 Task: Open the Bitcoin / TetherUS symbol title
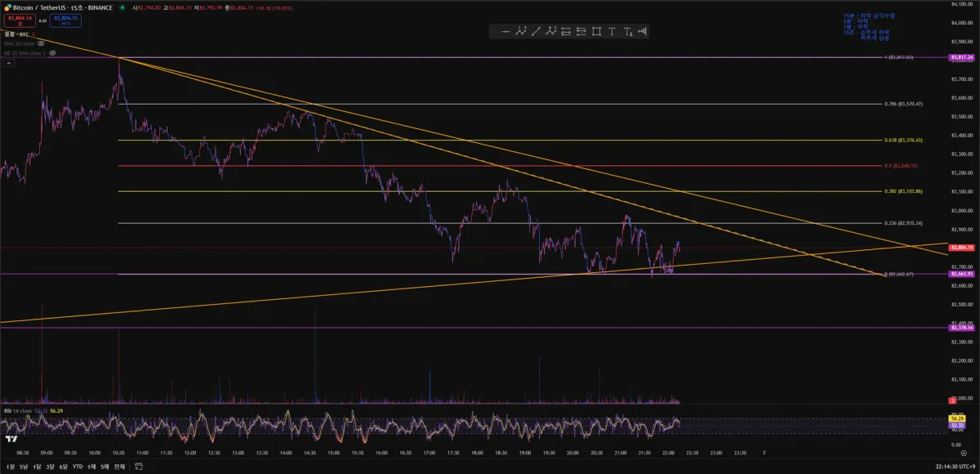[63, 7]
